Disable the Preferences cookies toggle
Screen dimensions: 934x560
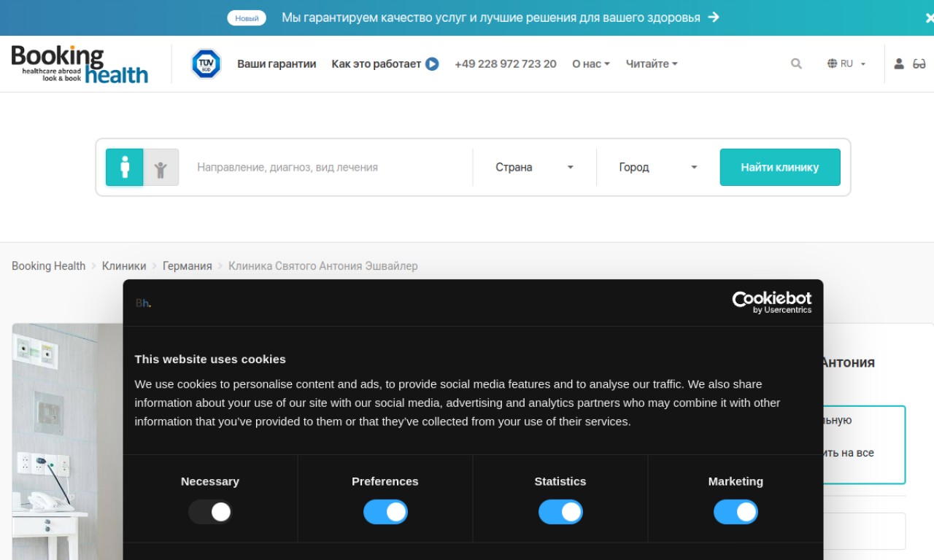pyautogui.click(x=385, y=512)
